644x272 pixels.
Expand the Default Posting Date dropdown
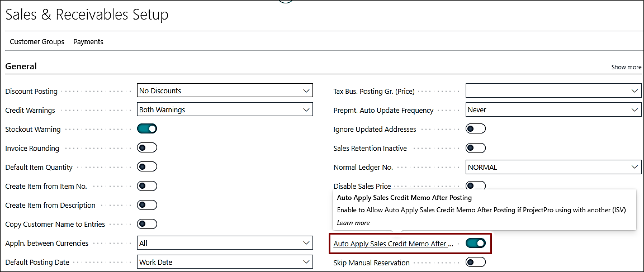pyautogui.click(x=225, y=262)
